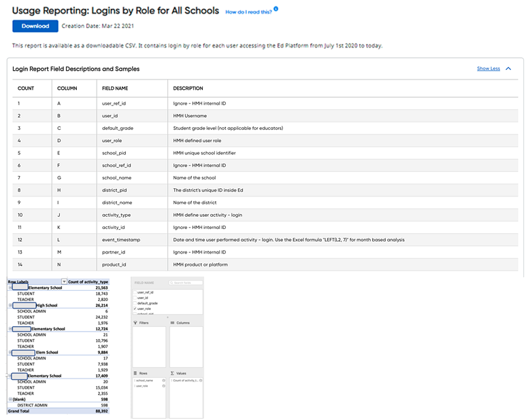The height and width of the screenshot is (420, 528).
Task: Select the 88,392 grand total value
Action: 101,411
